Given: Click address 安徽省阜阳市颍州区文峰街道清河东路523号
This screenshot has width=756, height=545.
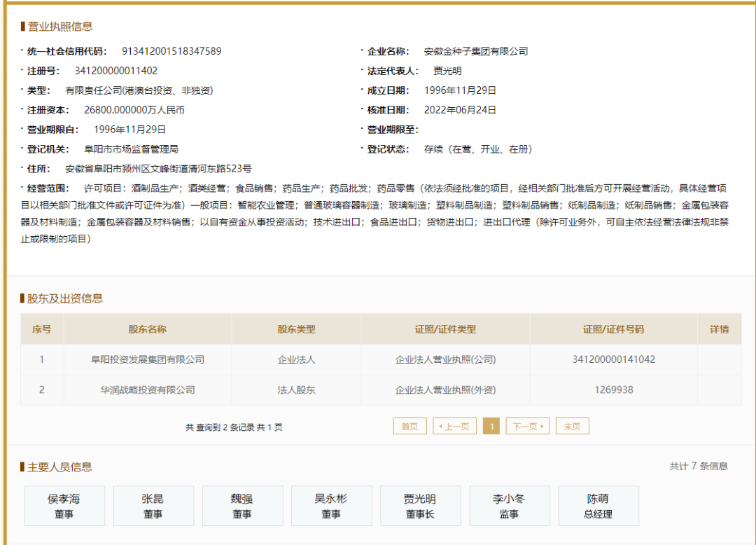Looking at the screenshot, I should click(x=158, y=169).
